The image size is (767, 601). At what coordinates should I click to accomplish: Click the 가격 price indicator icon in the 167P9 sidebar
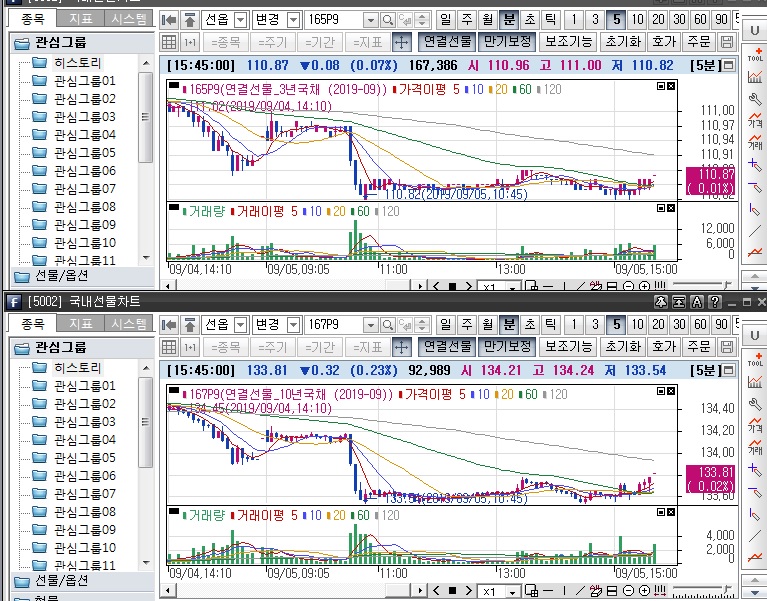tap(755, 425)
